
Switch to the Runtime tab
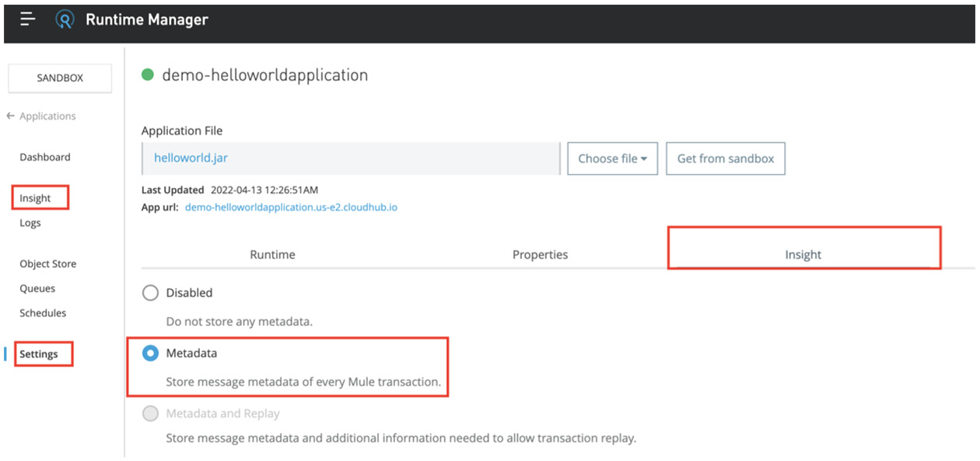272,254
